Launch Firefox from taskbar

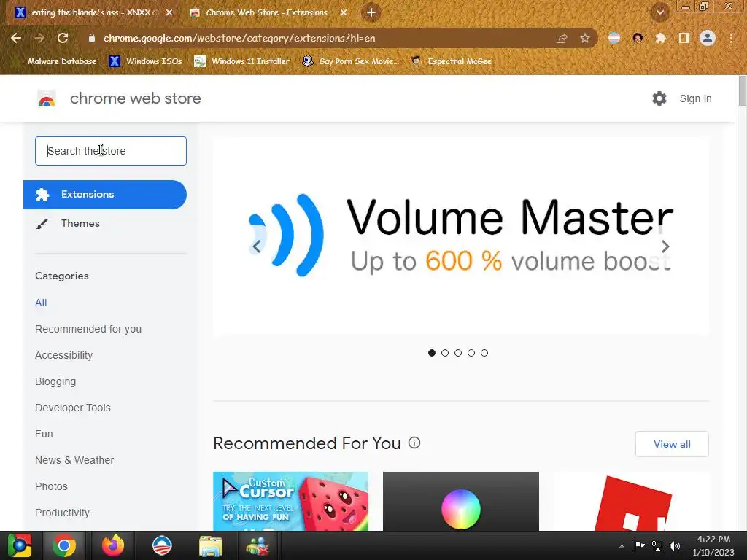pos(113,545)
